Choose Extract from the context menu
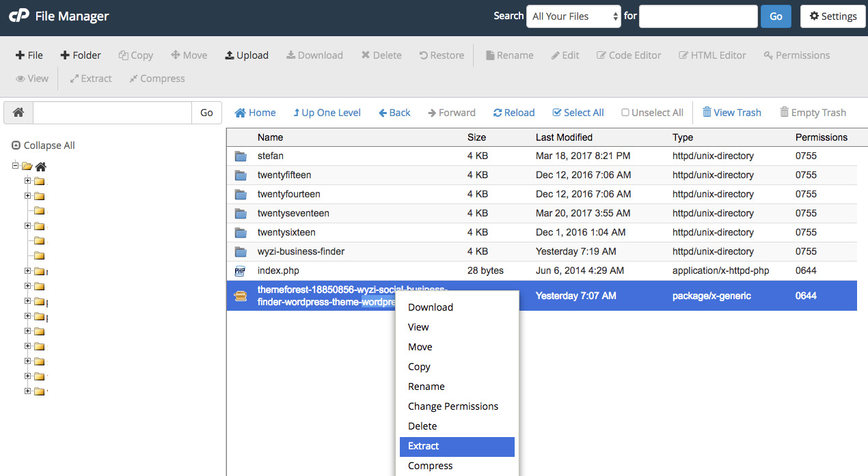Image resolution: width=868 pixels, height=476 pixels. pos(457,446)
